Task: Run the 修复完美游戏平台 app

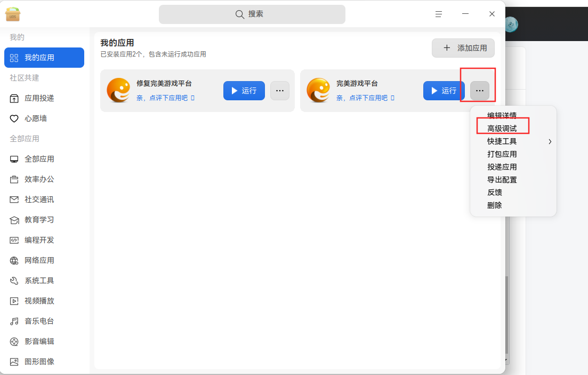Action: (x=244, y=91)
